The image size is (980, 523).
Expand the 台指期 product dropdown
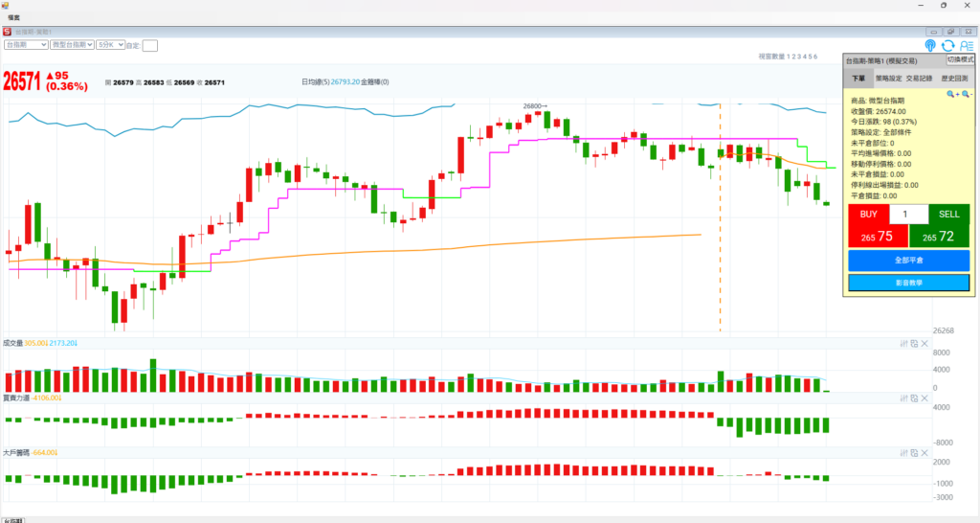26,44
